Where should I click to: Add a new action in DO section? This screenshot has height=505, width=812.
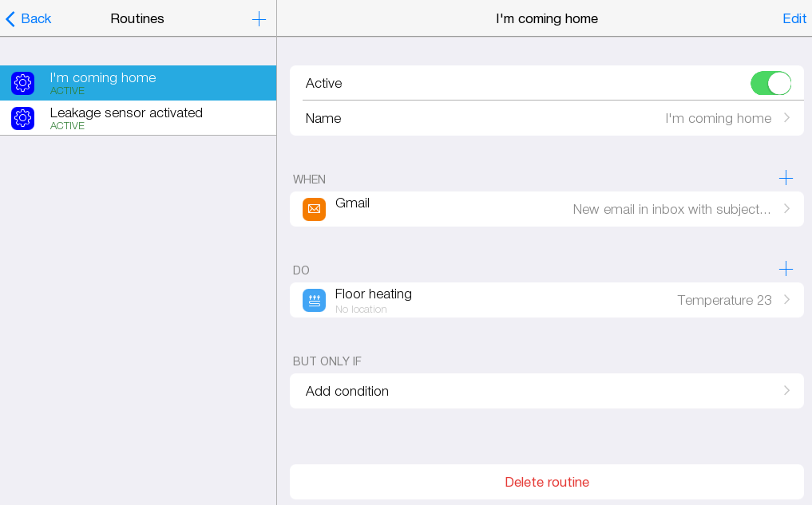tap(786, 269)
